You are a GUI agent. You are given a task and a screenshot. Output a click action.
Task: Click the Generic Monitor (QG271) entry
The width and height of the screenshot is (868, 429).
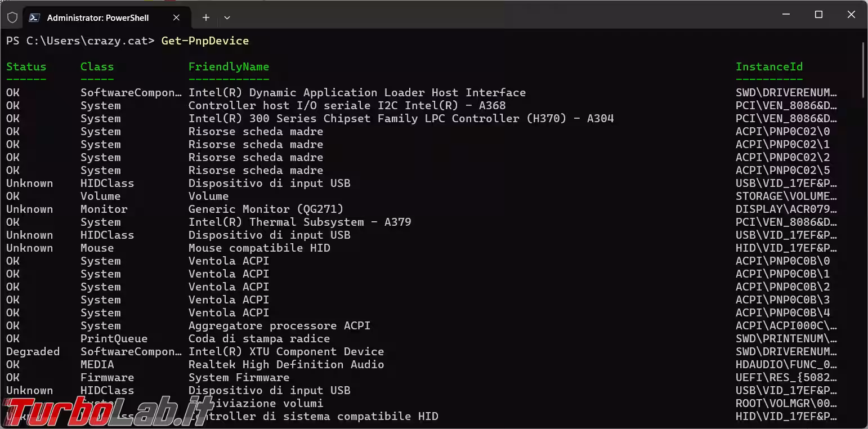(x=266, y=209)
